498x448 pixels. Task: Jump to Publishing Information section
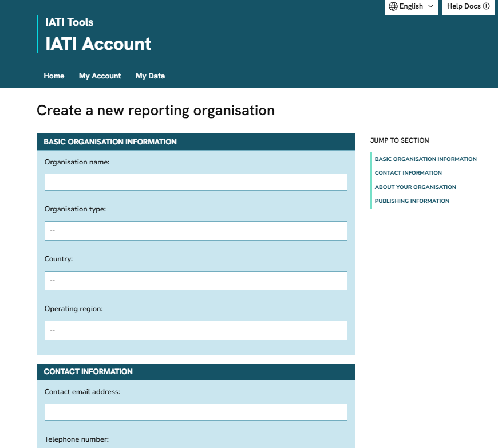coord(412,201)
